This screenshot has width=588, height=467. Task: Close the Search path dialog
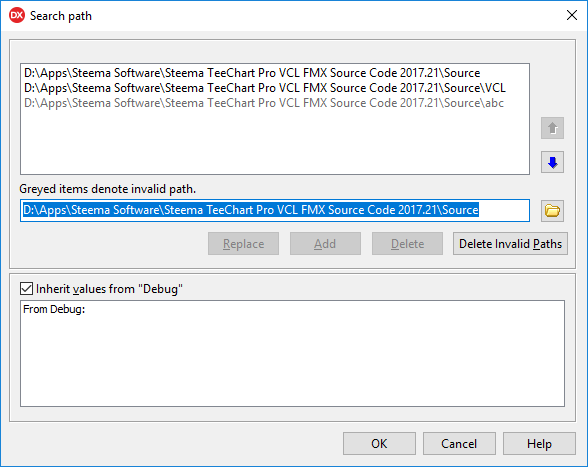(x=572, y=15)
